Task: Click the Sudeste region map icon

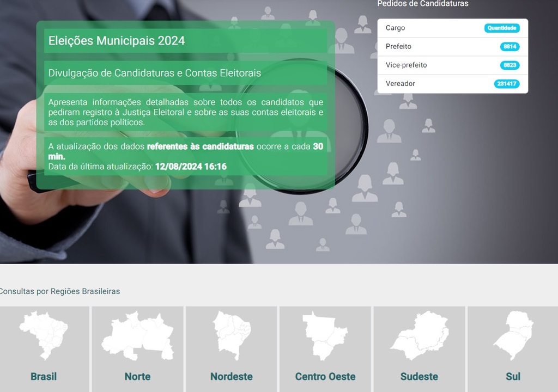Action: pyautogui.click(x=419, y=335)
